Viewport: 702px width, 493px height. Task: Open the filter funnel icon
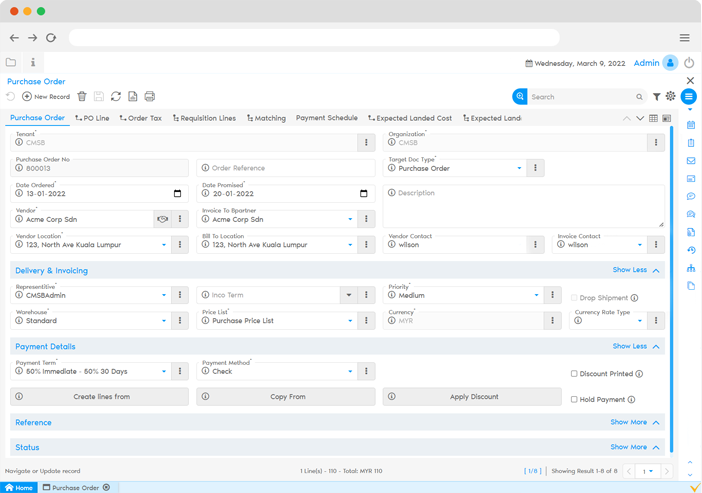[x=656, y=97]
